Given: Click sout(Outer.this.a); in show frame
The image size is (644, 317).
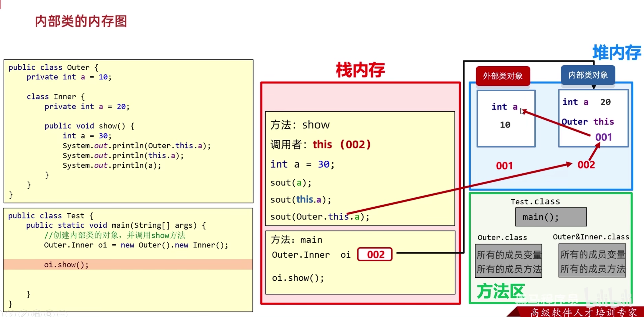Looking at the screenshot, I should click(x=319, y=217).
